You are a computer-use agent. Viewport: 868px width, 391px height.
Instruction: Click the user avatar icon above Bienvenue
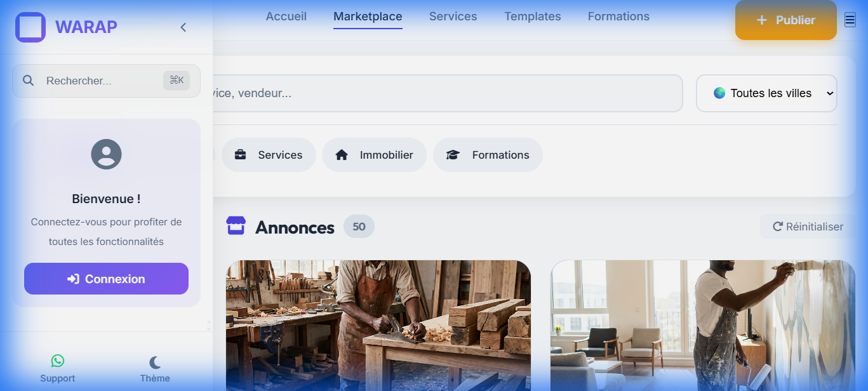click(105, 154)
